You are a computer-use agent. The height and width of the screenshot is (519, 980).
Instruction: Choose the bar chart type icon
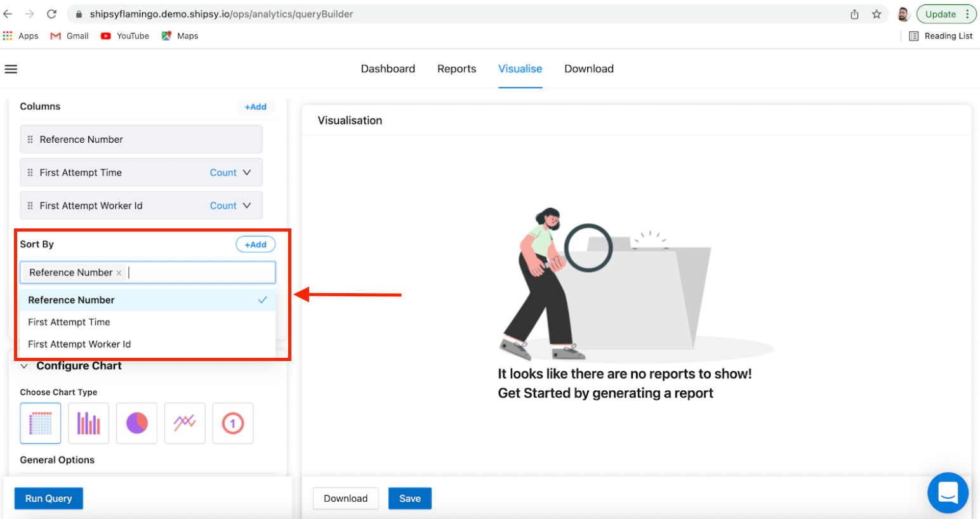click(88, 423)
